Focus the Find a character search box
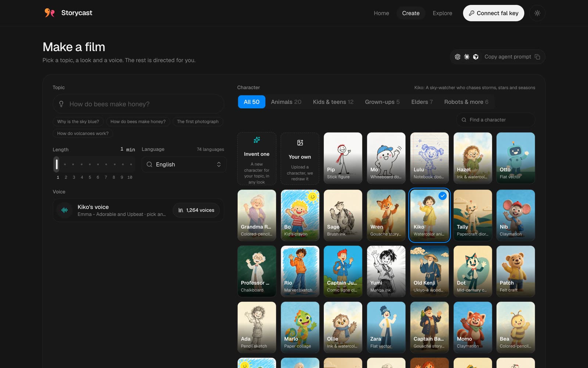 (495, 120)
